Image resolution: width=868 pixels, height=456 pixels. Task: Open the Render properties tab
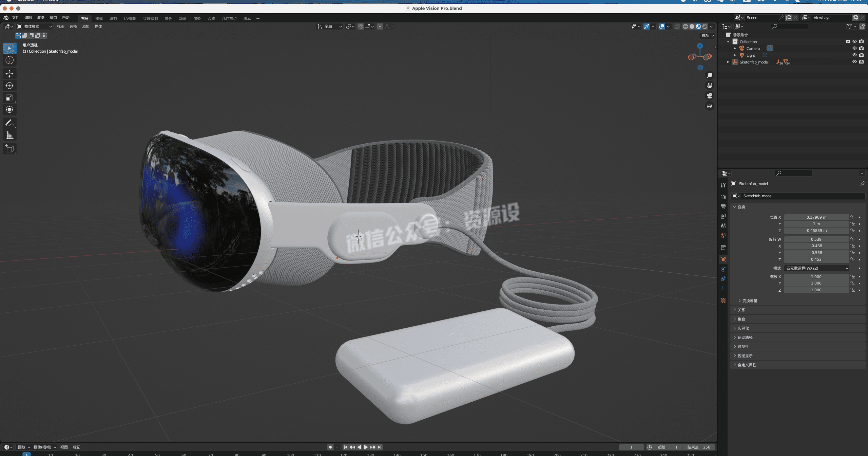coord(723,197)
